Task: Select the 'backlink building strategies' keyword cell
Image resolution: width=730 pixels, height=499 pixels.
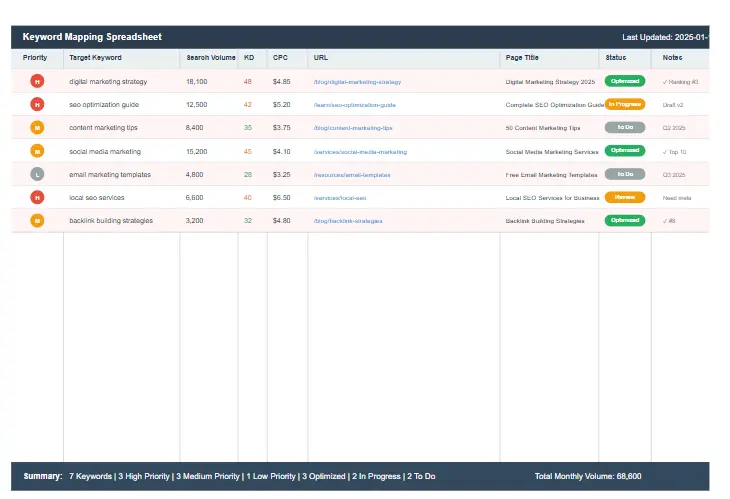Action: click(111, 221)
